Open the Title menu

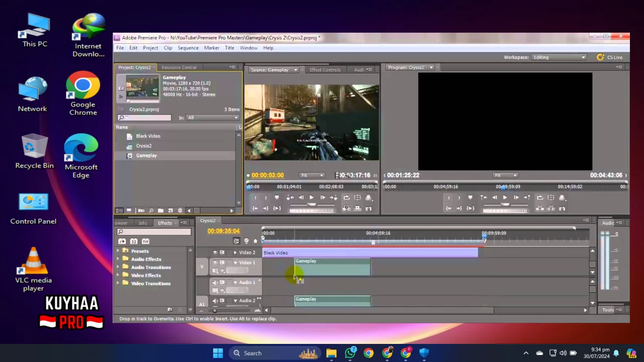tap(229, 48)
